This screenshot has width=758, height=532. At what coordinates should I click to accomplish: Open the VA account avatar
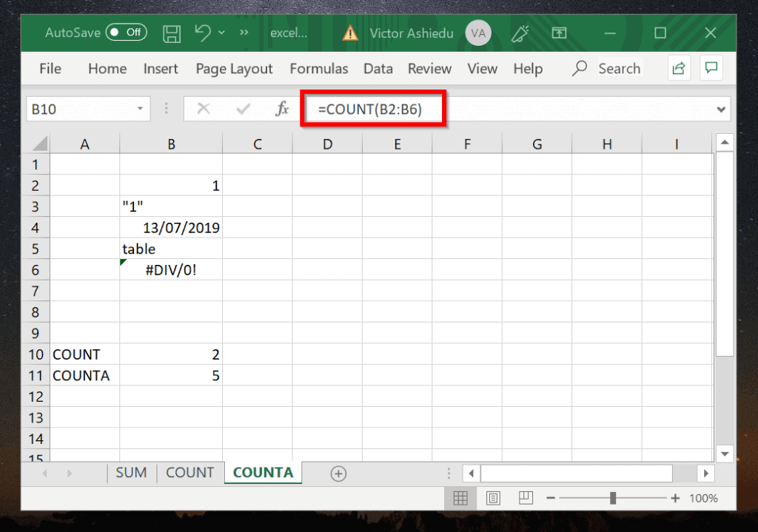[x=478, y=33]
